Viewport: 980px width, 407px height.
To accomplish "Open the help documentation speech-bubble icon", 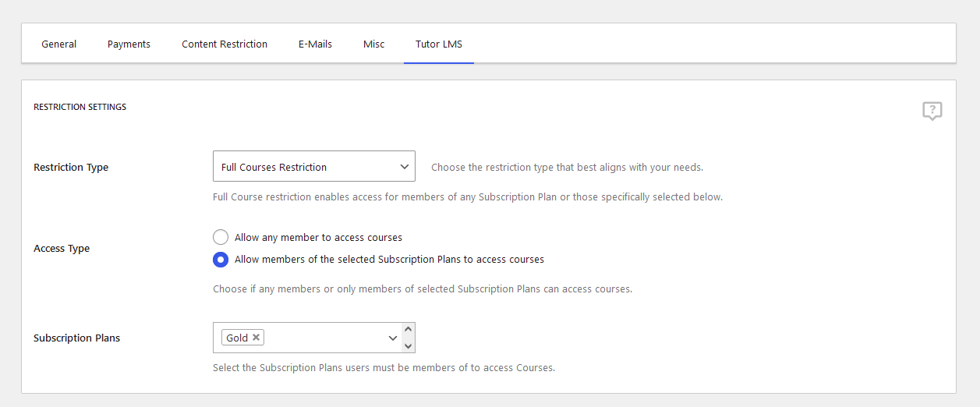I will pos(932,111).
